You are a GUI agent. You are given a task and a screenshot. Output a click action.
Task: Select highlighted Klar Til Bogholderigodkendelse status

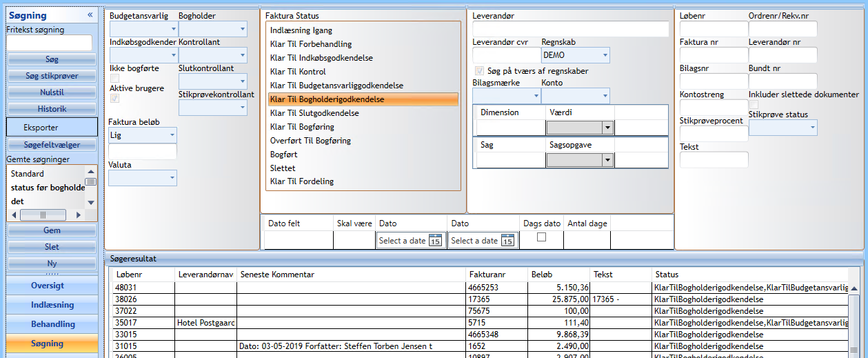click(363, 99)
